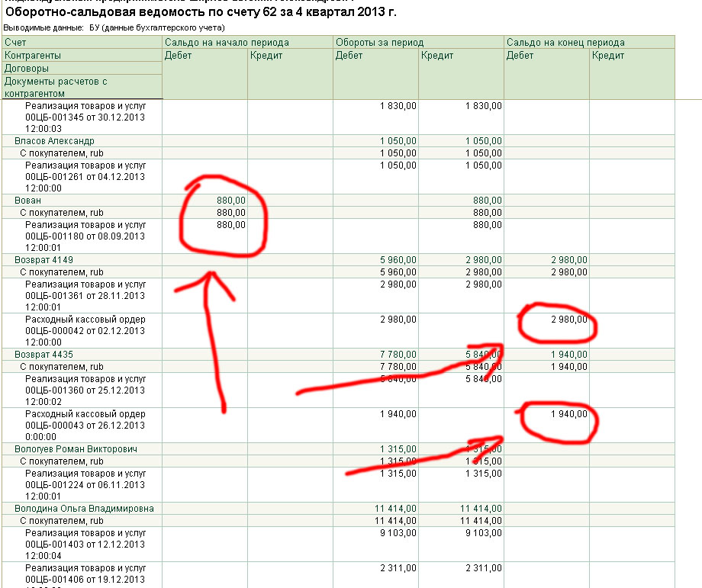Screen dimensions: 702x588
Task: Open cash order 00ЦБ-000043 dated 26.12.2013
Action: 85,426
